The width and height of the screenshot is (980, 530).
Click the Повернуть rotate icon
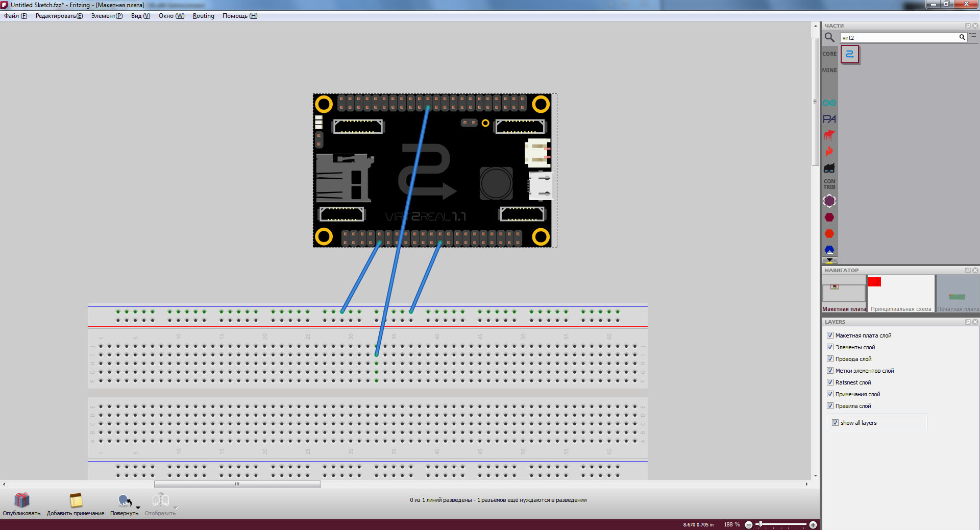[x=125, y=500]
